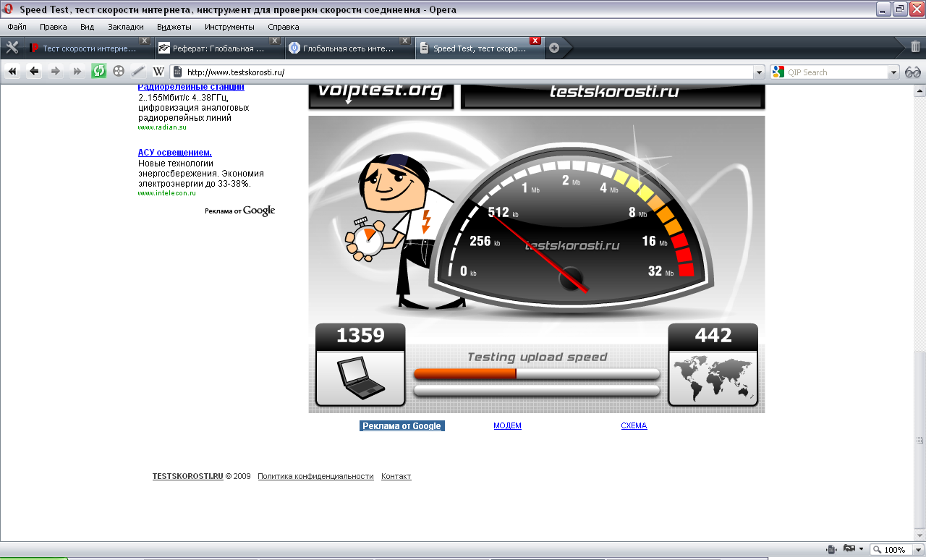Click the wand (password) toolbar icon
This screenshot has height=560, width=926.
[138, 72]
